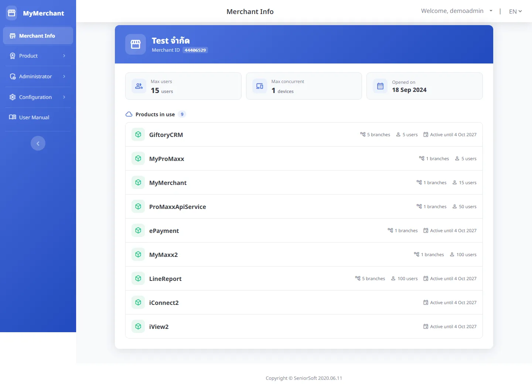Click the iView2 product name
This screenshot has height=392, width=532.
click(x=159, y=327)
